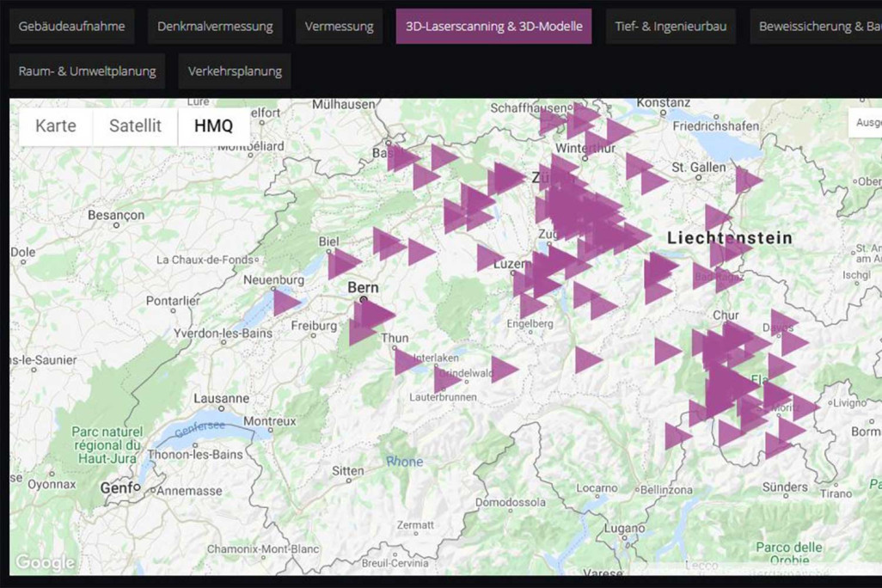This screenshot has height=588, width=882.
Task: Open Google Maps via the Google logo
Action: pyautogui.click(x=45, y=562)
